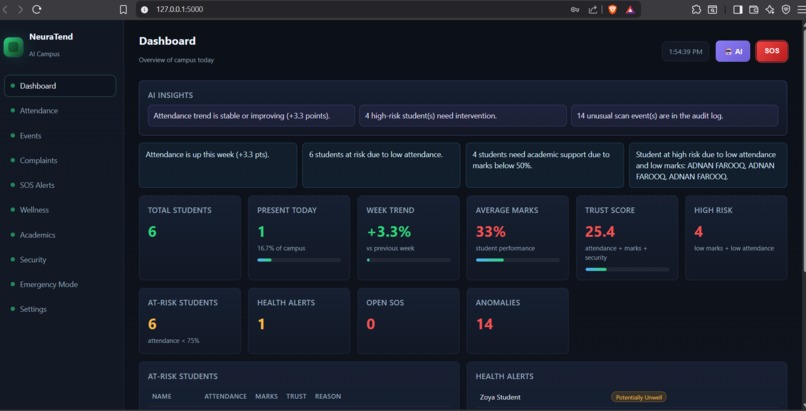Reload the page with browser refresh icon
Image resolution: width=806 pixels, height=411 pixels.
click(36, 9)
